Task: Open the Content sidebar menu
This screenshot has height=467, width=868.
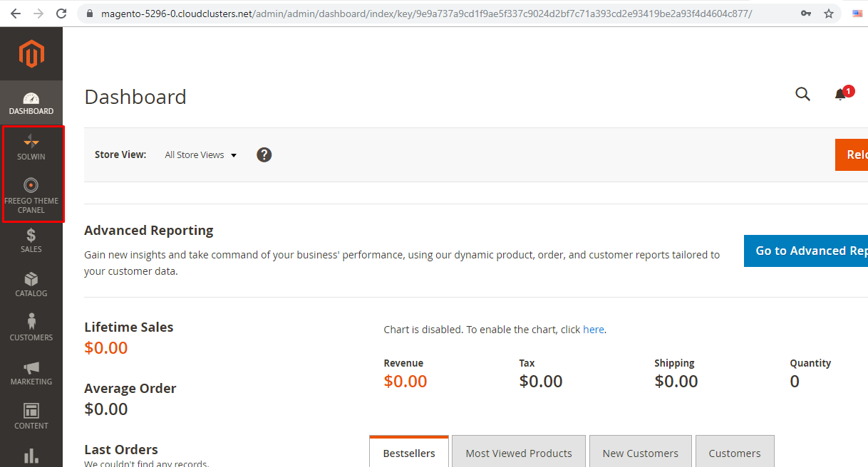Action: coord(31,416)
